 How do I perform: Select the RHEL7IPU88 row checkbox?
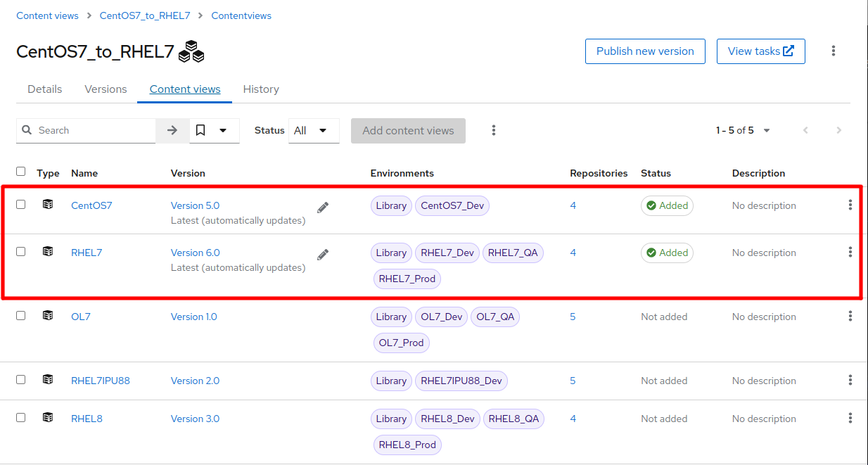(21, 379)
